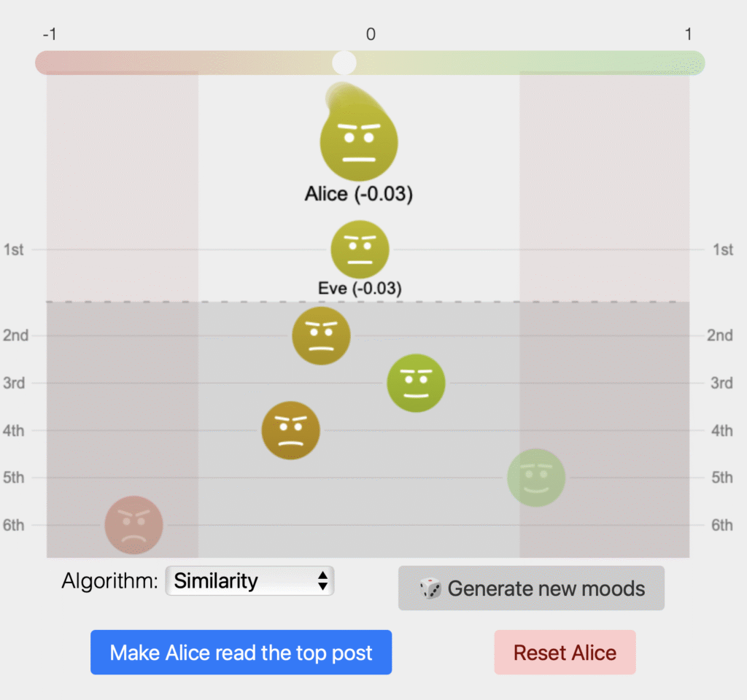Click the Eve (-0.03) name label
The image size is (747, 700).
pyautogui.click(x=360, y=288)
